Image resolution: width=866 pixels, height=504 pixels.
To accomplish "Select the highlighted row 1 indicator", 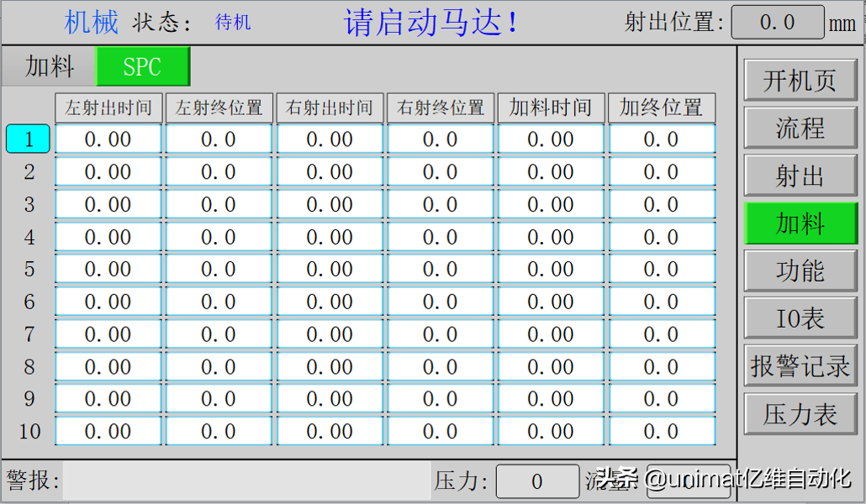I will (29, 139).
